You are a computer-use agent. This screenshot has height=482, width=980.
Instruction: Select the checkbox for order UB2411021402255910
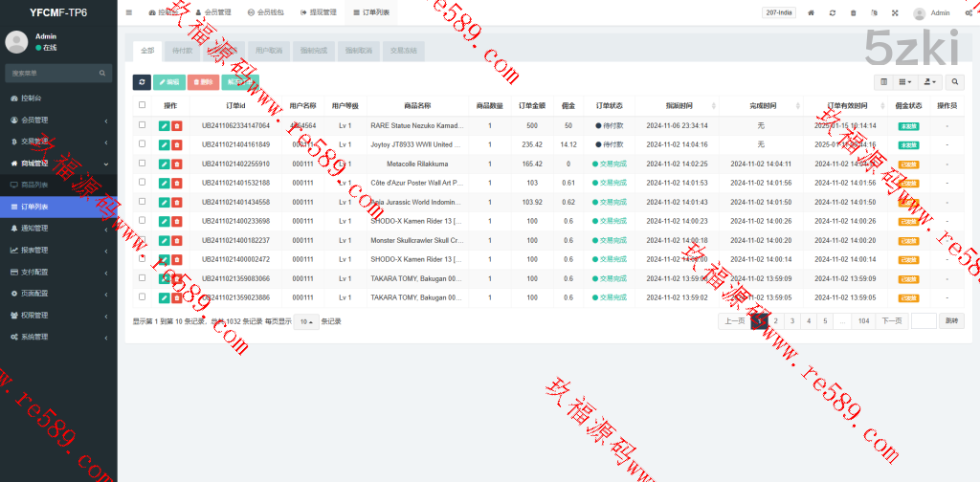[x=143, y=164]
